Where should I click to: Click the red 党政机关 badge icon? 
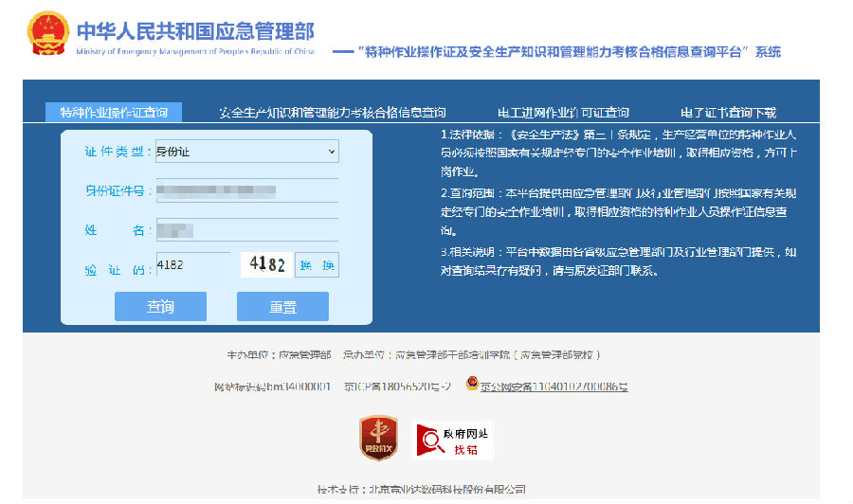pyautogui.click(x=377, y=439)
